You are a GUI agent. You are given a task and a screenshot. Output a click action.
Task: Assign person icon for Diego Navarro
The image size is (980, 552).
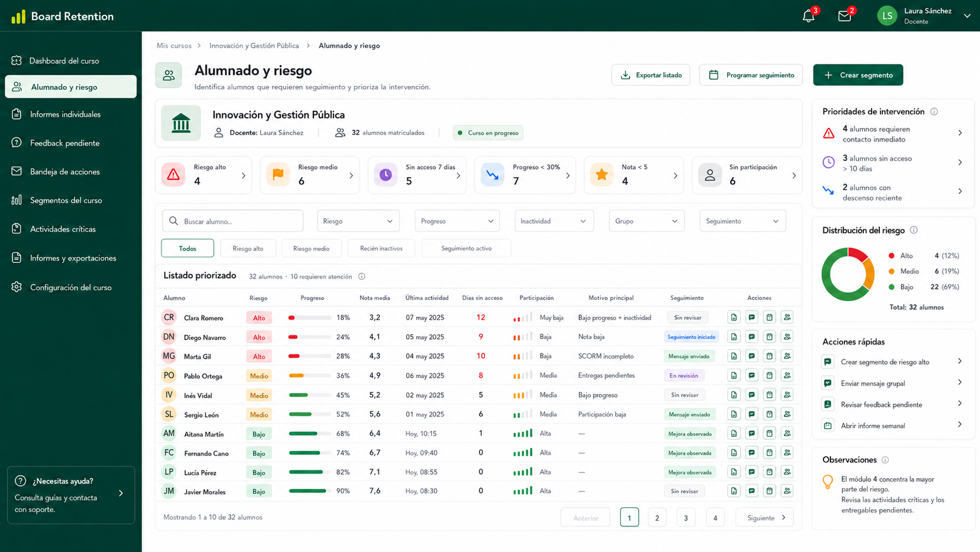click(787, 337)
